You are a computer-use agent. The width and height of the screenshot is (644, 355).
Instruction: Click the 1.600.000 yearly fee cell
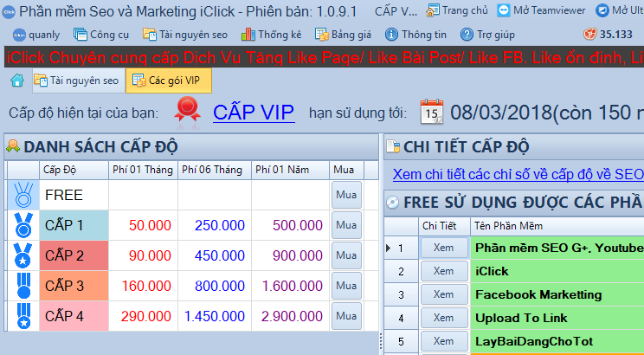(290, 286)
